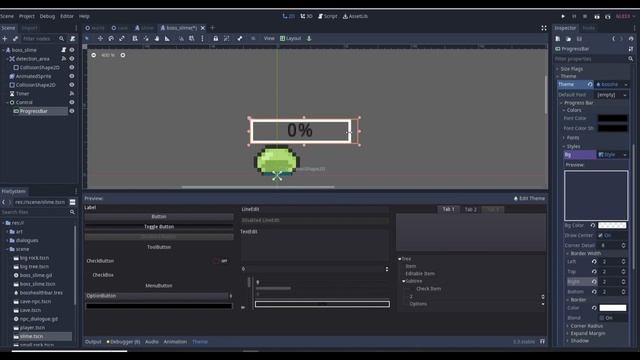The width and height of the screenshot is (640, 360).
Task: Switch to the Script workspace
Action: (327, 16)
